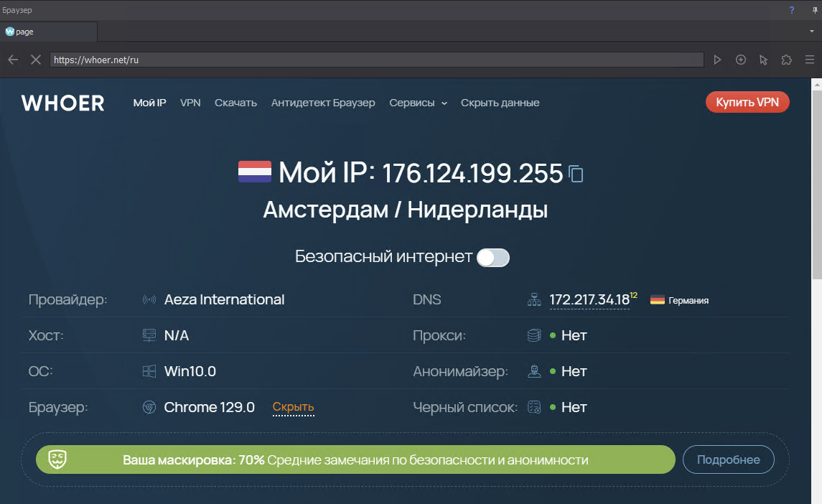Click the IP address 176.124.199.255 text
This screenshot has width=822, height=504.
point(472,174)
